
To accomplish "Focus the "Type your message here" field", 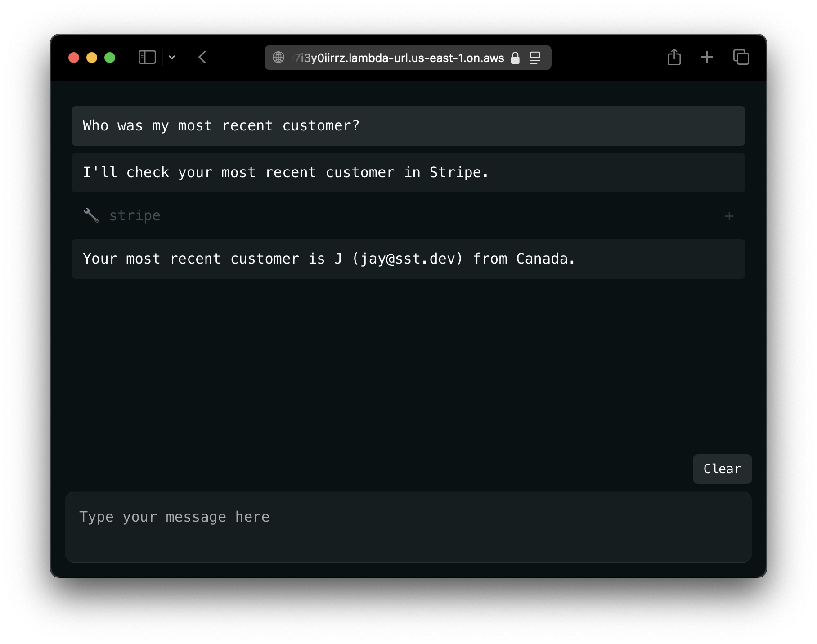I will click(x=408, y=527).
